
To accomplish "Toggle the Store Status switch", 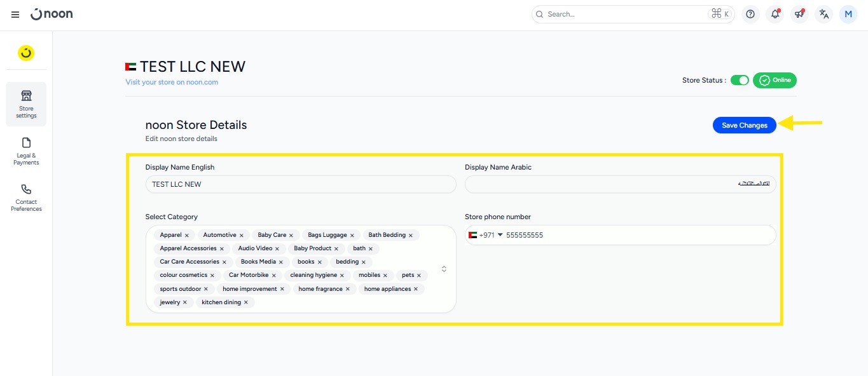I will (740, 80).
